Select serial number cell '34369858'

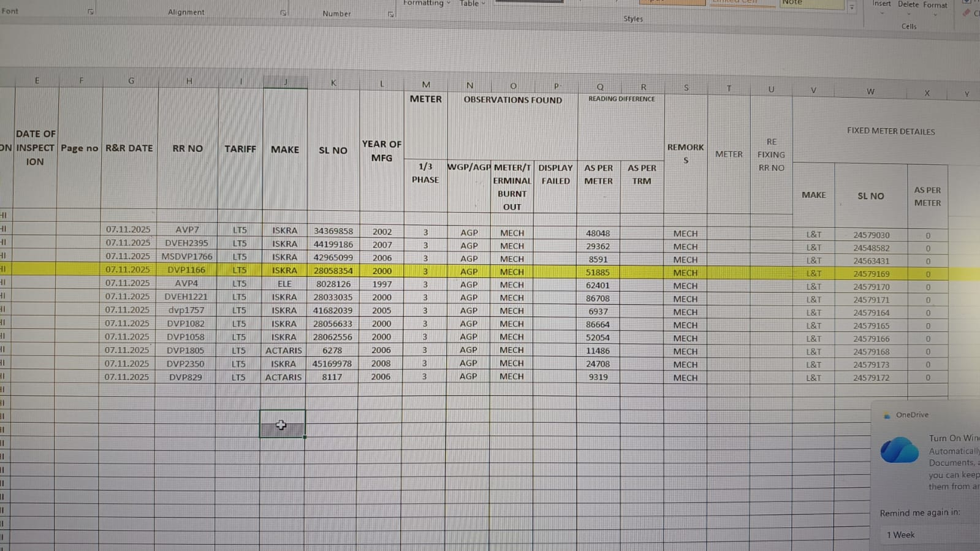333,231
